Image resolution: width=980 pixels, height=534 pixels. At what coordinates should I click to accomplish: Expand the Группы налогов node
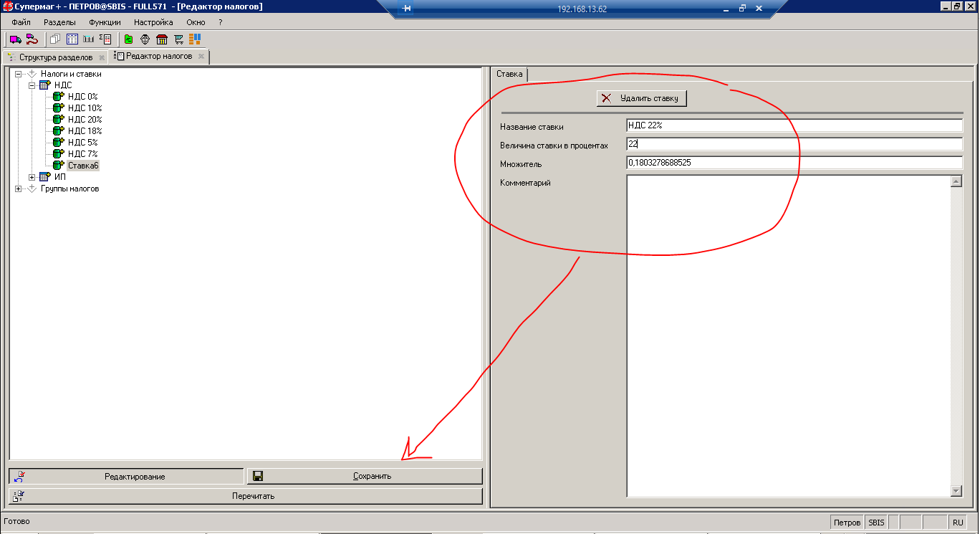(19, 189)
